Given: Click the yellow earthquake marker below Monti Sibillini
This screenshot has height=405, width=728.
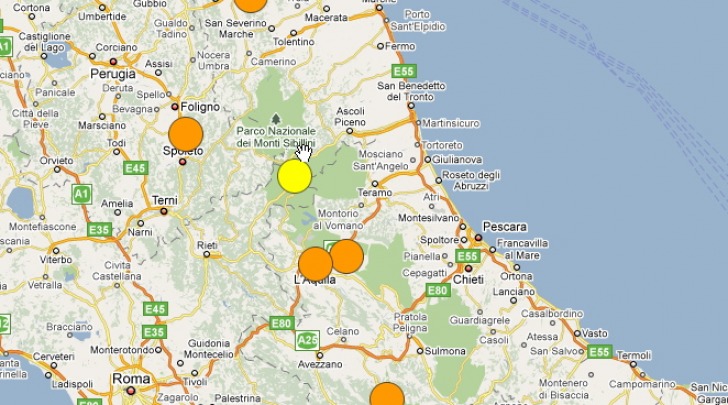Looking at the screenshot, I should click(294, 176).
